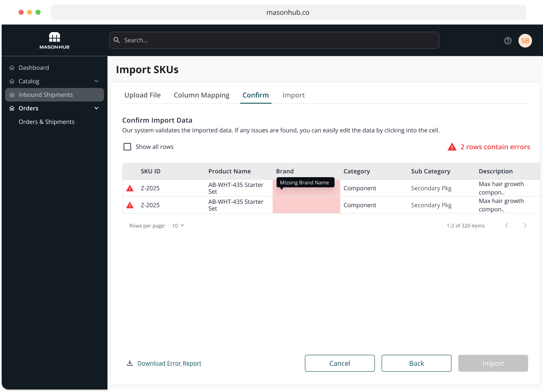
Task: Select the Import step tab
Action: [293, 95]
